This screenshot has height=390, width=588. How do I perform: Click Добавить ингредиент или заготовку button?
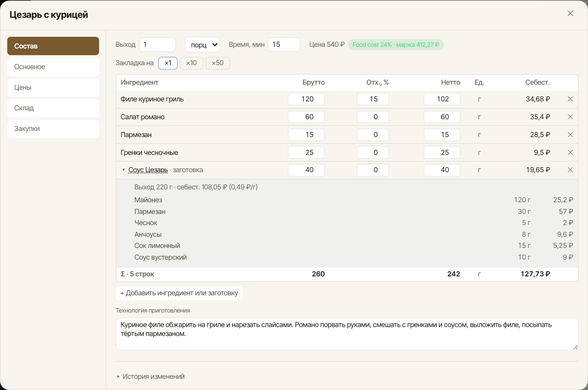pyautogui.click(x=179, y=293)
